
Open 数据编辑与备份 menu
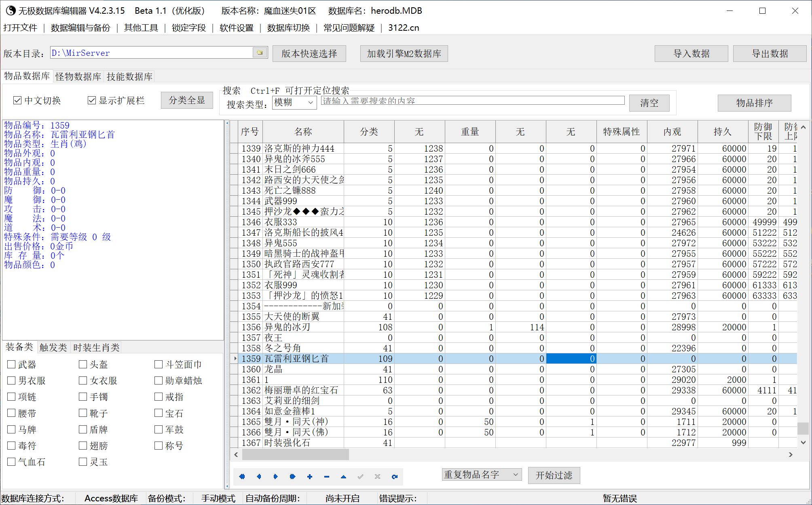(x=80, y=27)
